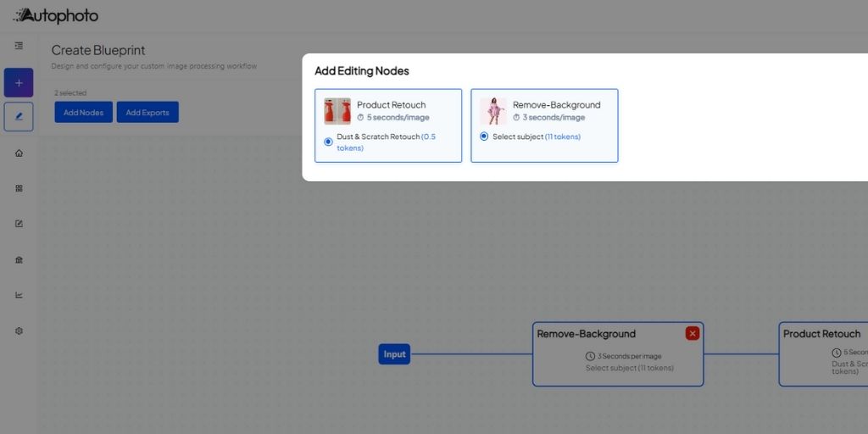Select the Remove-Background node on canvas
The image size is (868, 434).
[618, 354]
